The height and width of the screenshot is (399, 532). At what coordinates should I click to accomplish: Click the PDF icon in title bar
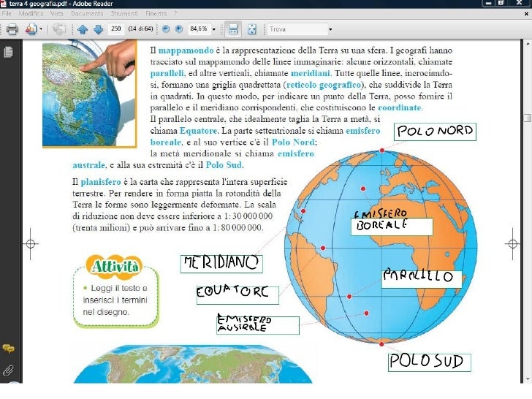tap(3, 4)
